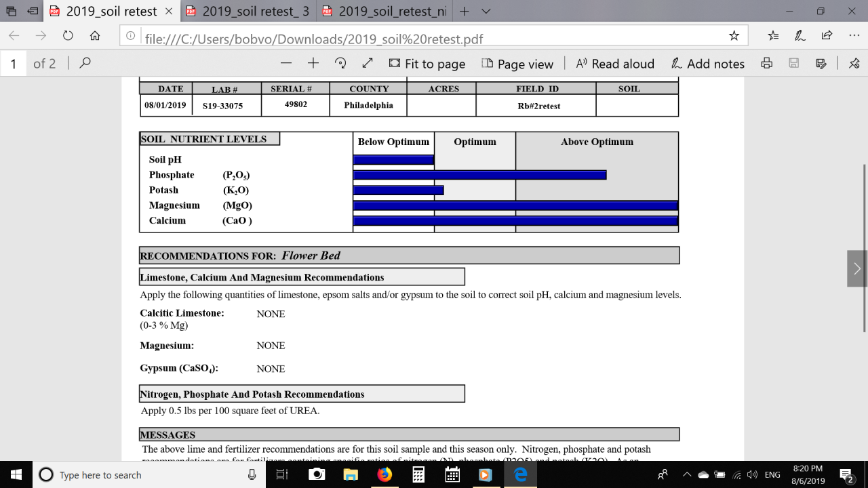Open the Calendar app from taskbar
The width and height of the screenshot is (868, 488).
pyautogui.click(x=452, y=475)
